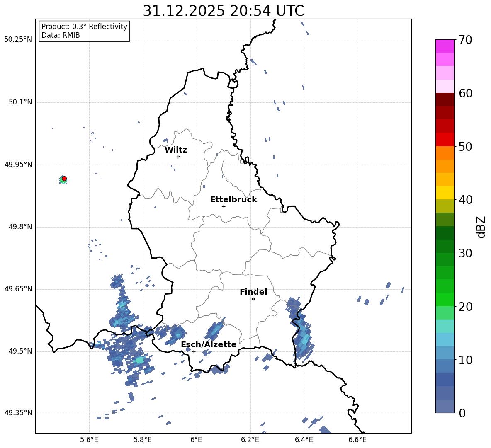491x448 pixels.
Task: Click the cross marker below Findel
Action: click(x=253, y=299)
